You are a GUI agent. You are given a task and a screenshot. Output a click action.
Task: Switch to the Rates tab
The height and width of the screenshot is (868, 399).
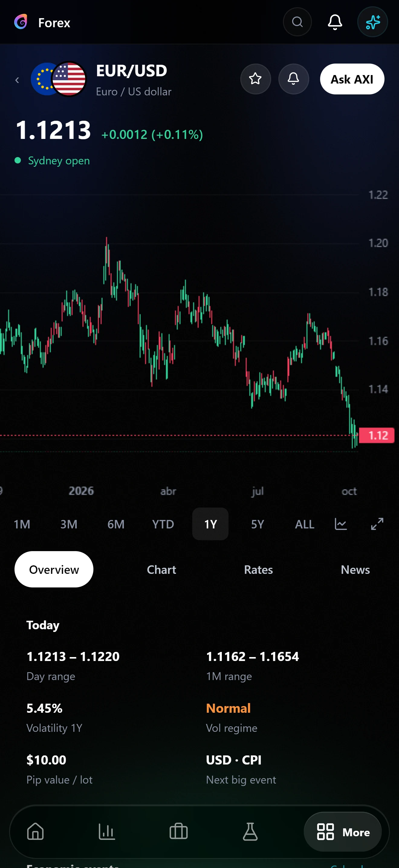pyautogui.click(x=258, y=570)
